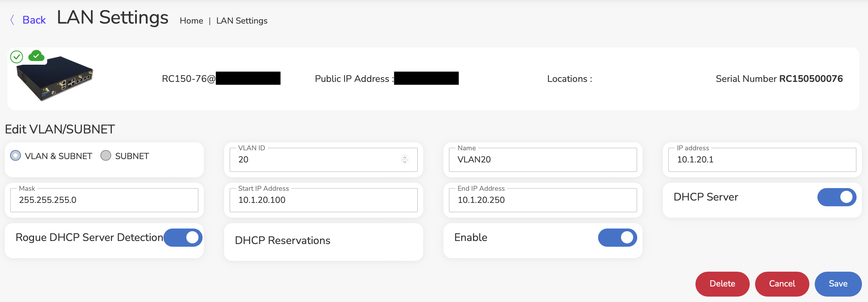
Task: Click the green checkmark status icon
Action: 17,57
